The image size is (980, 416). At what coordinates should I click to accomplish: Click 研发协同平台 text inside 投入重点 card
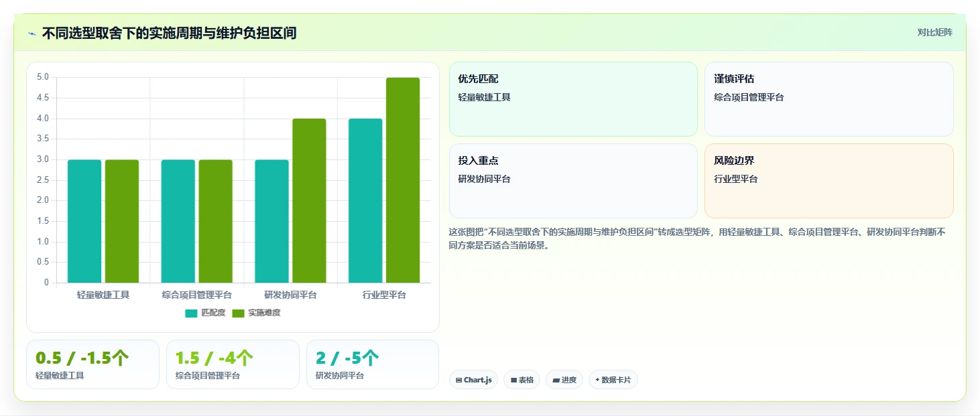click(484, 179)
